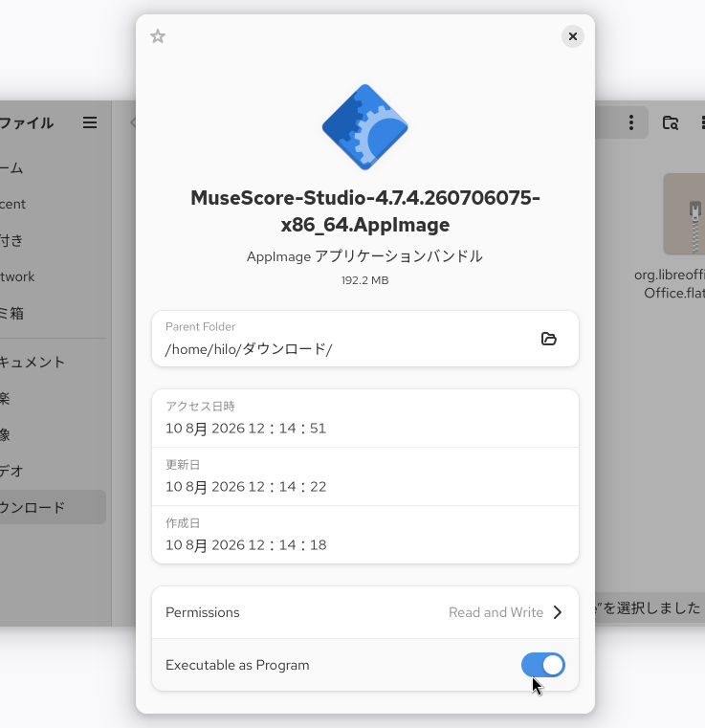Click AppImage アプリケーションバンドル type label
Image resolution: width=705 pixels, height=728 pixels.
pyautogui.click(x=364, y=256)
